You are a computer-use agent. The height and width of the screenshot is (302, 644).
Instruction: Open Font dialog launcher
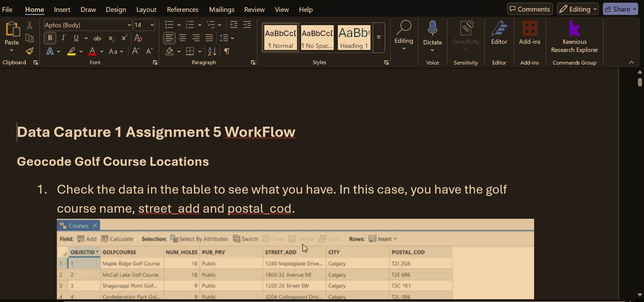[x=155, y=63]
